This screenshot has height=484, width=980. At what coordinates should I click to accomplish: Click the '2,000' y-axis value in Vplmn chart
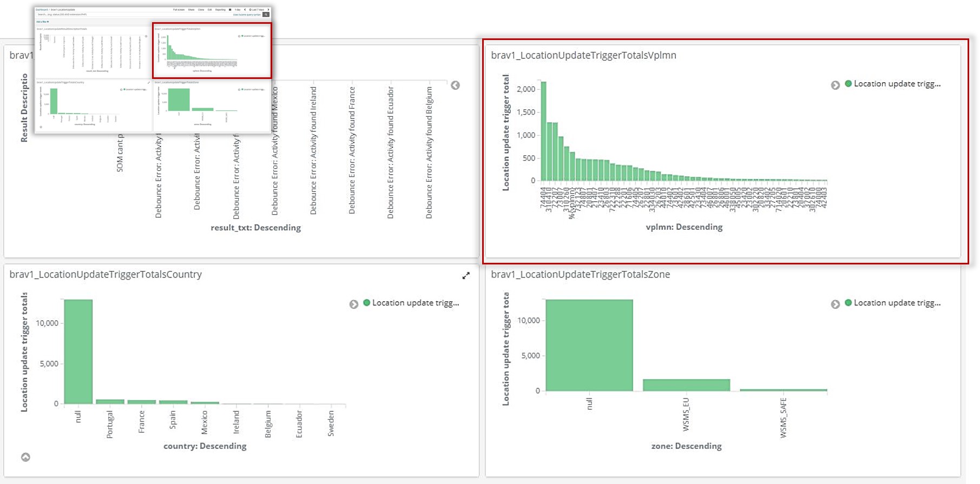coord(526,89)
